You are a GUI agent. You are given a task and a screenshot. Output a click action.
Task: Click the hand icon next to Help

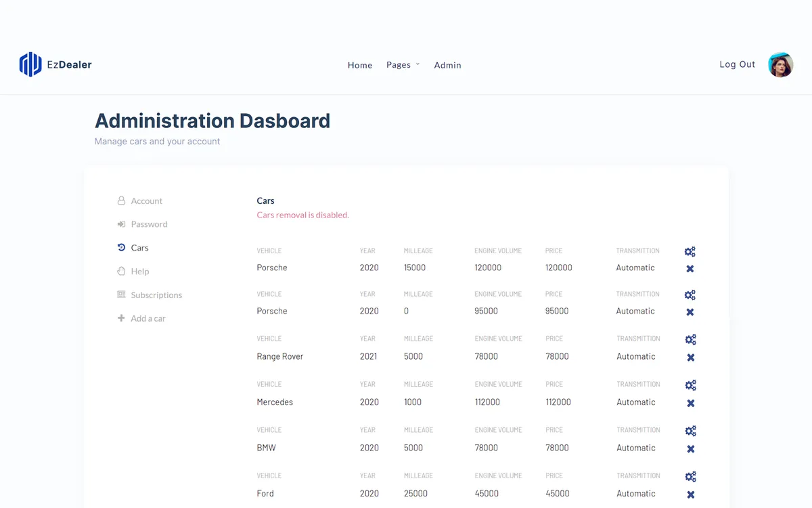click(x=121, y=271)
